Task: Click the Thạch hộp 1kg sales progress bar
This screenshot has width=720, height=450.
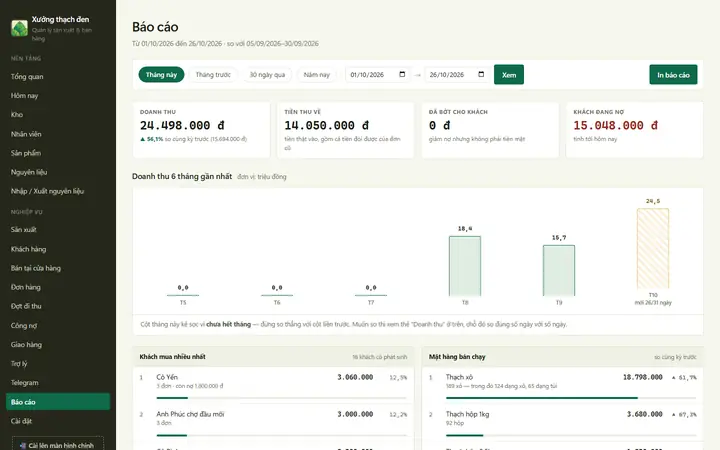Action: (571, 435)
